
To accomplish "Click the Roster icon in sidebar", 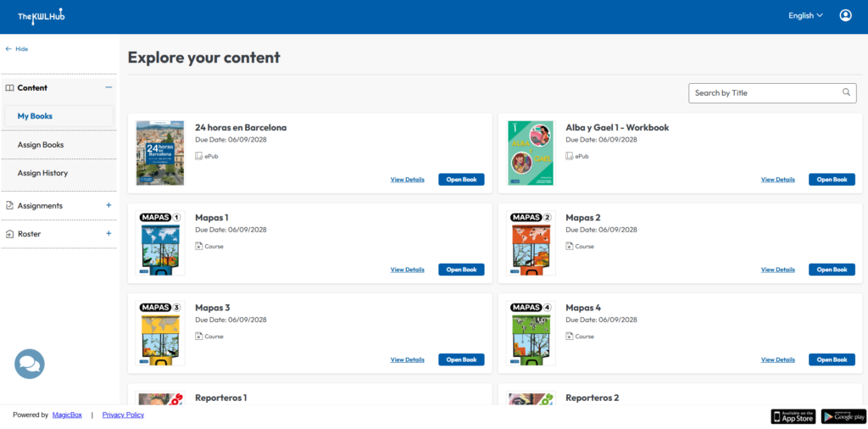I will tap(10, 234).
